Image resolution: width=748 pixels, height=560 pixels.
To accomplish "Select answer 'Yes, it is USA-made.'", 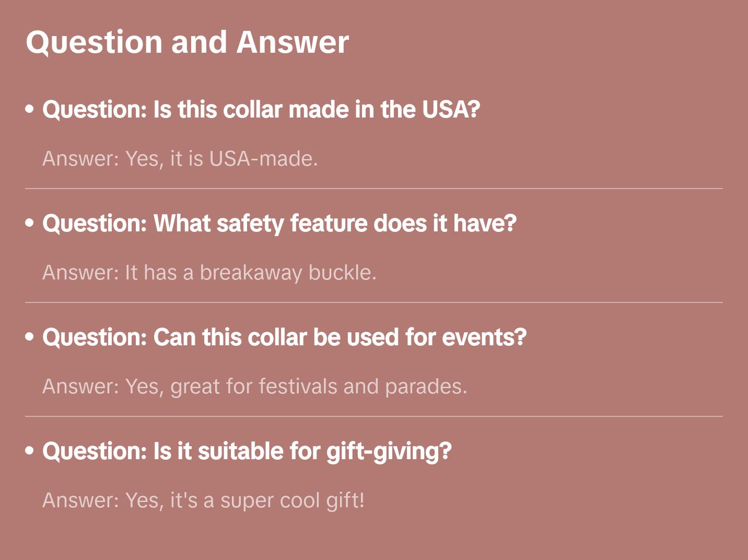I will tap(180, 159).
